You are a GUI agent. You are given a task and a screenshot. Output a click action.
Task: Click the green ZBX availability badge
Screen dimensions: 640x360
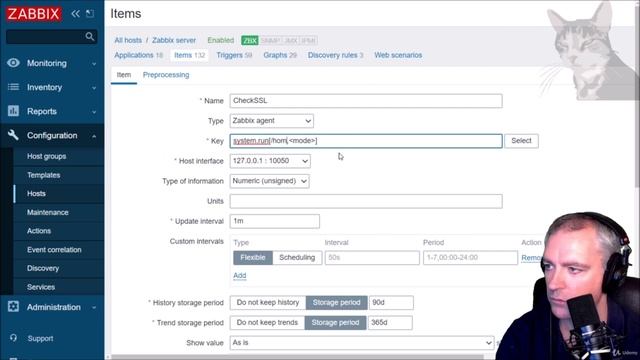point(249,40)
